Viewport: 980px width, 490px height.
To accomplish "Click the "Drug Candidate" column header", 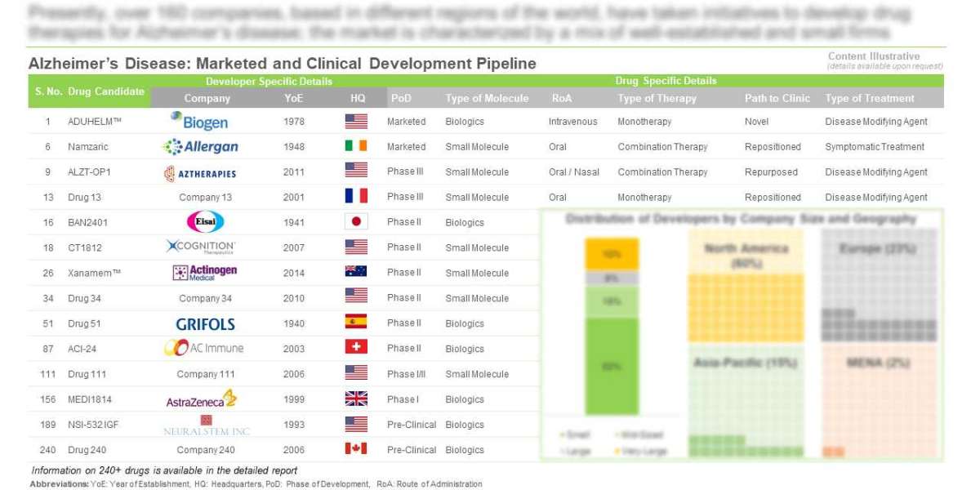I will point(106,91).
